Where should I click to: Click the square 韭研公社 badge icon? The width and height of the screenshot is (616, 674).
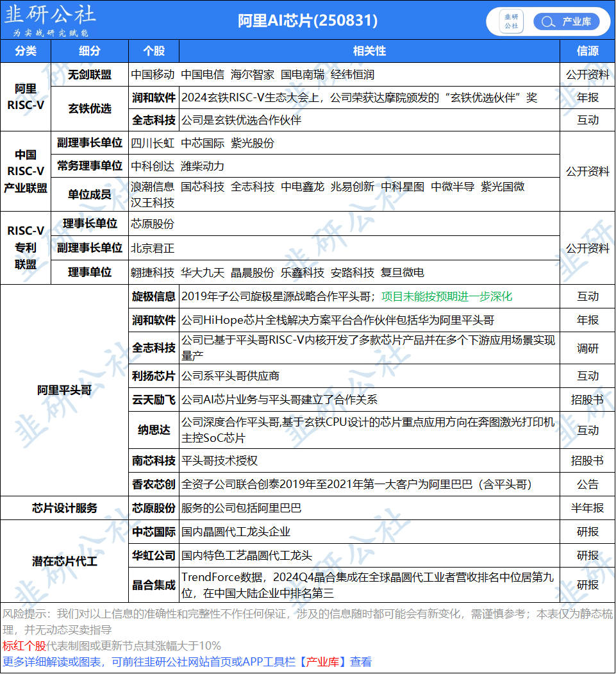pos(511,21)
